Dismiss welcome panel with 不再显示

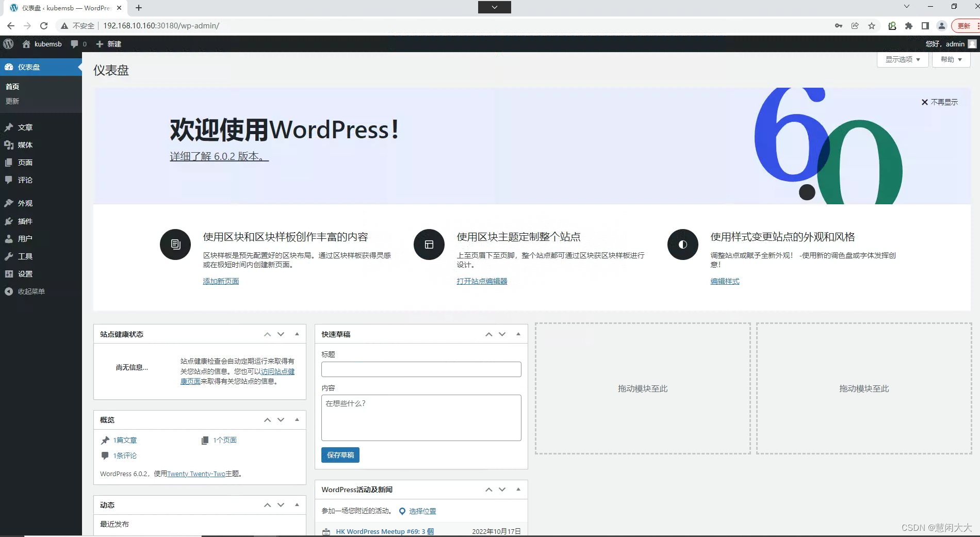click(939, 102)
